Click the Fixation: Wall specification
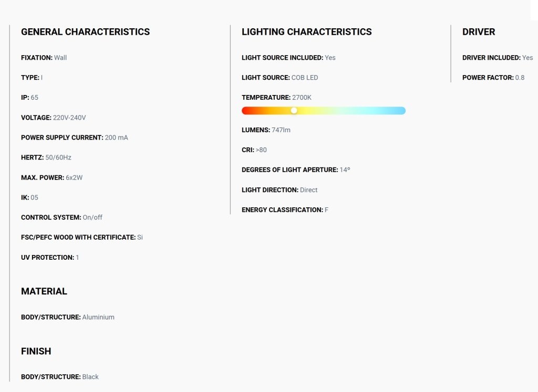 click(x=44, y=58)
